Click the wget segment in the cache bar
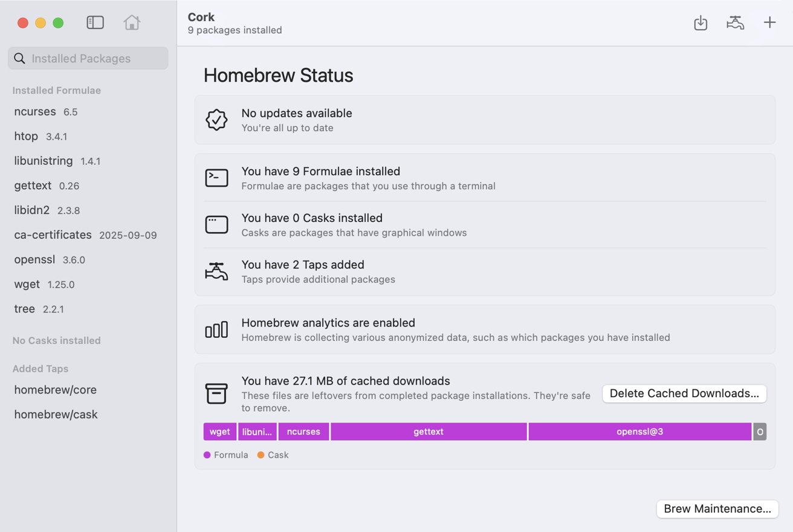793x532 pixels. click(x=219, y=431)
